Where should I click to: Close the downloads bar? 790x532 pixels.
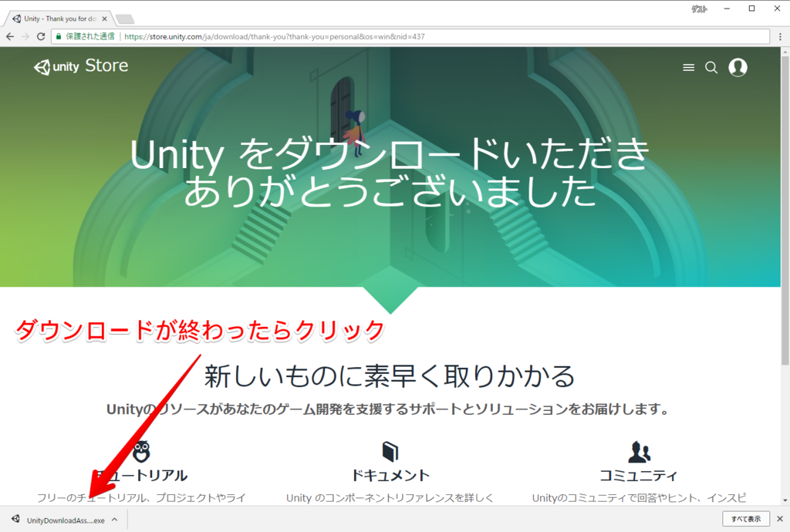(780, 519)
